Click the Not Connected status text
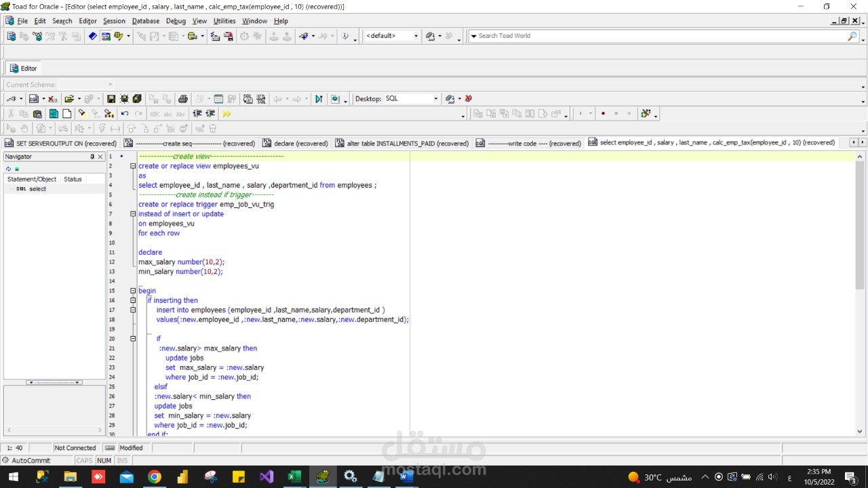The image size is (868, 488). pos(75,448)
